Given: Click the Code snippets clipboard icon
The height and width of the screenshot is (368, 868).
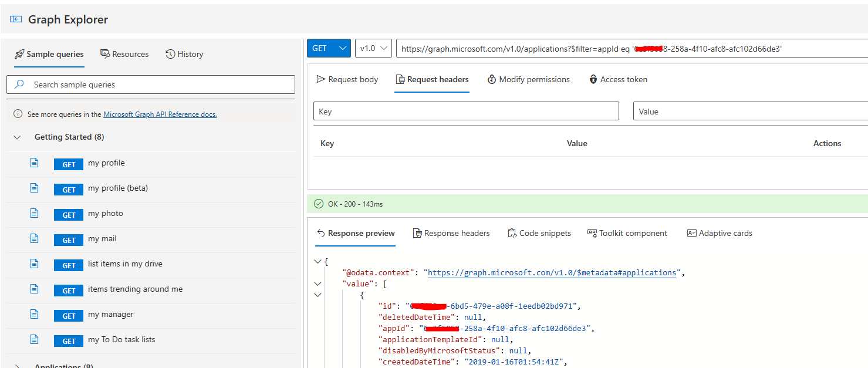Looking at the screenshot, I should [512, 233].
